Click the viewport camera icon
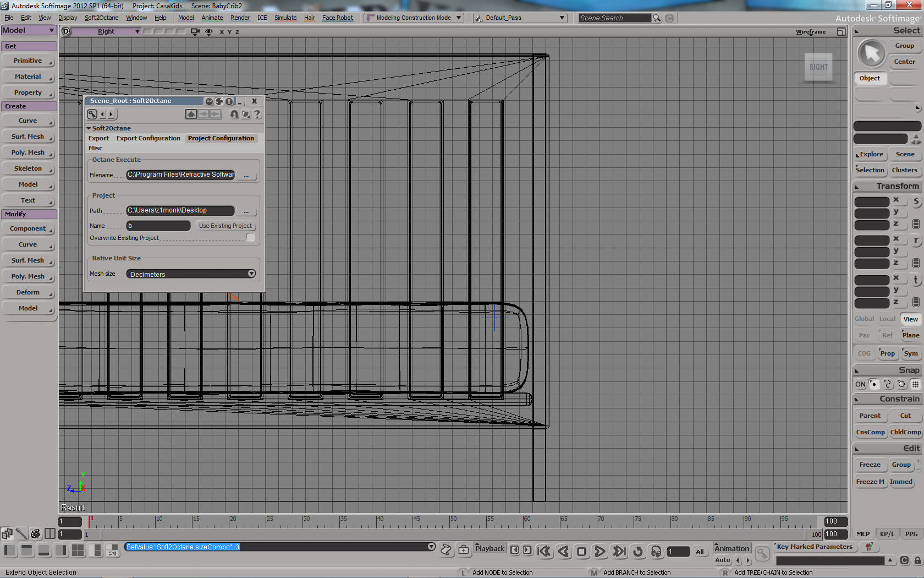Screen dimensions: 924x578 point(195,31)
